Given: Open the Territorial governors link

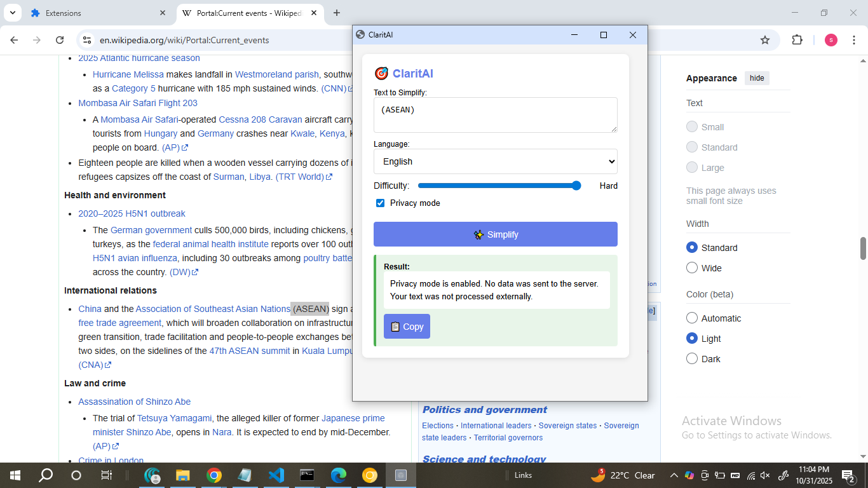Looking at the screenshot, I should point(508,438).
